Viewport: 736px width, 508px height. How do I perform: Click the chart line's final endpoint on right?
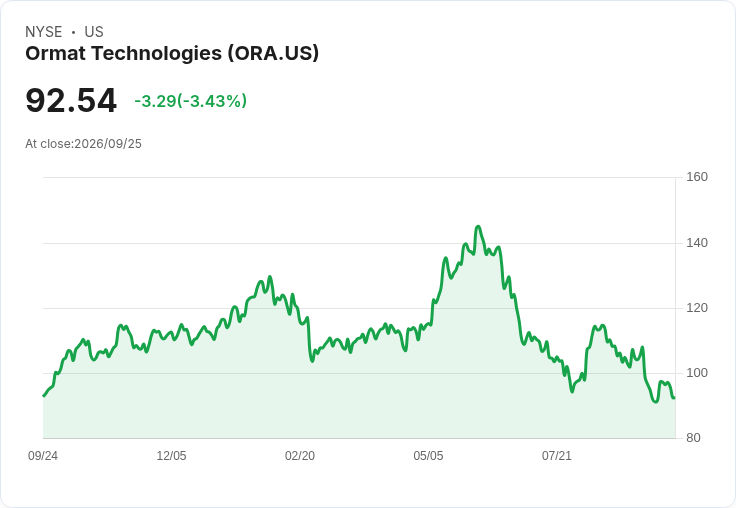click(x=675, y=398)
